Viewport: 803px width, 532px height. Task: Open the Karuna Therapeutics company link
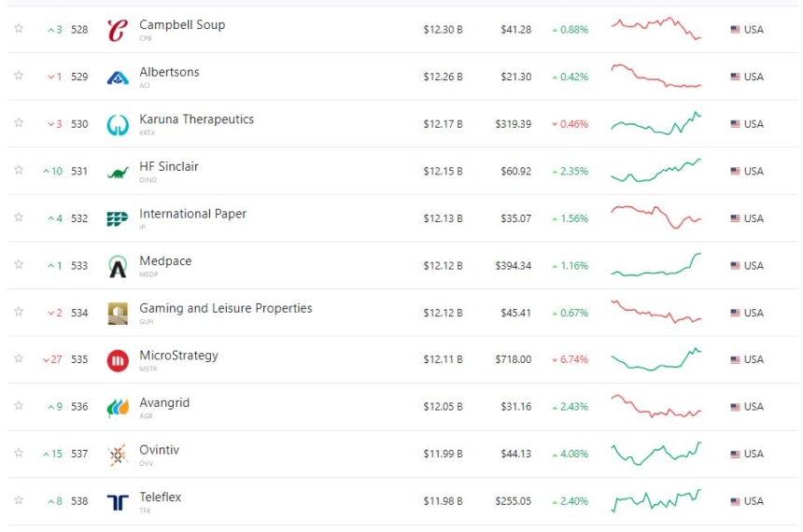[x=197, y=119]
